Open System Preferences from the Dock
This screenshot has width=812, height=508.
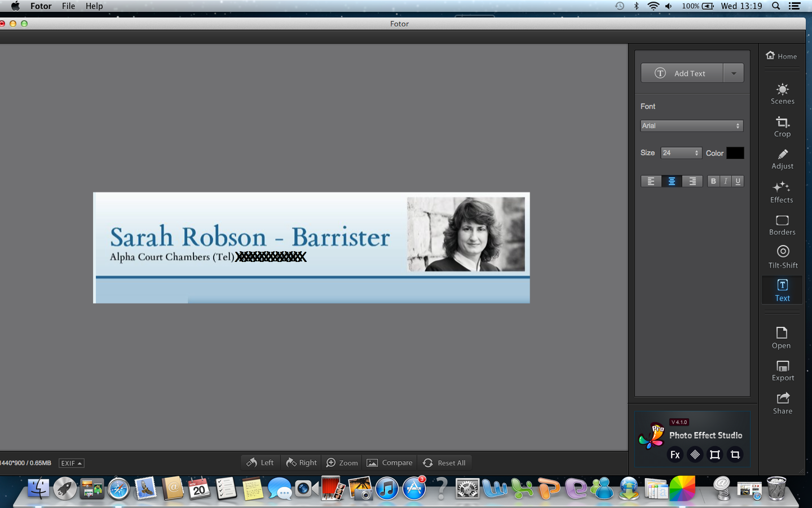tap(467, 489)
